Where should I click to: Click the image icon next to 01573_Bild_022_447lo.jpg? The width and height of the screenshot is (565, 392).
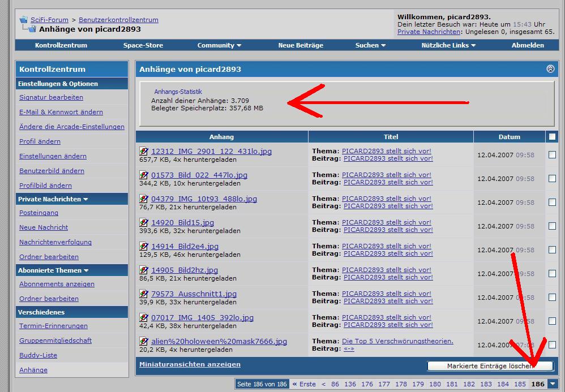144,175
